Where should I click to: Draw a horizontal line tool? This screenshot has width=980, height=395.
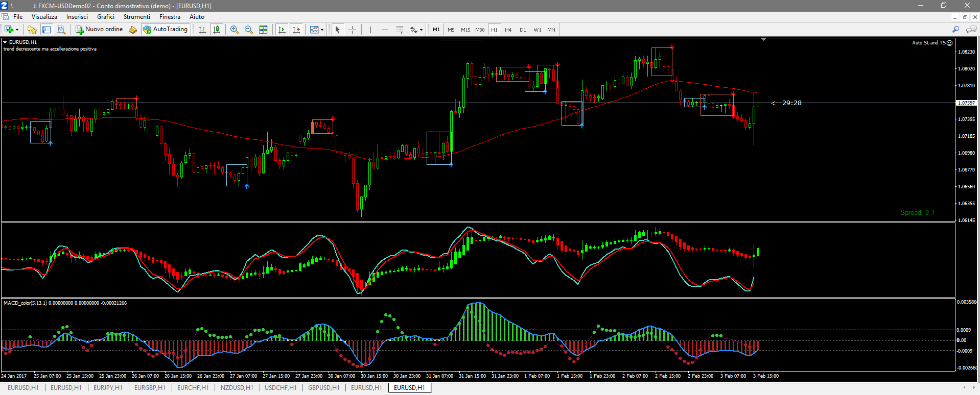(x=385, y=30)
